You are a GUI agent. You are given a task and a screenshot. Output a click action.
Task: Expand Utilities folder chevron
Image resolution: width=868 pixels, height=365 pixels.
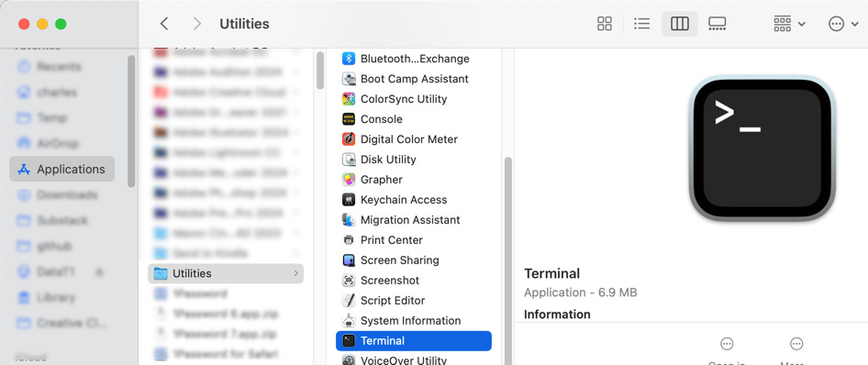tap(295, 273)
